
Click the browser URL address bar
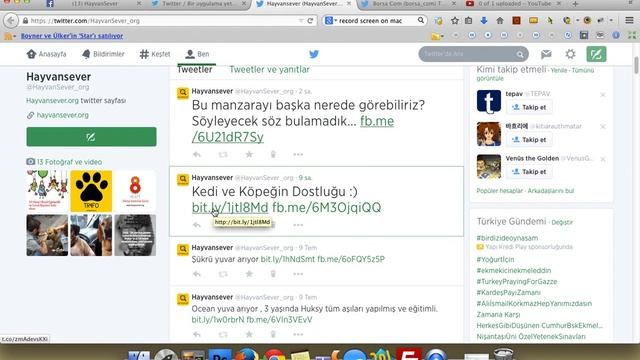163,20
